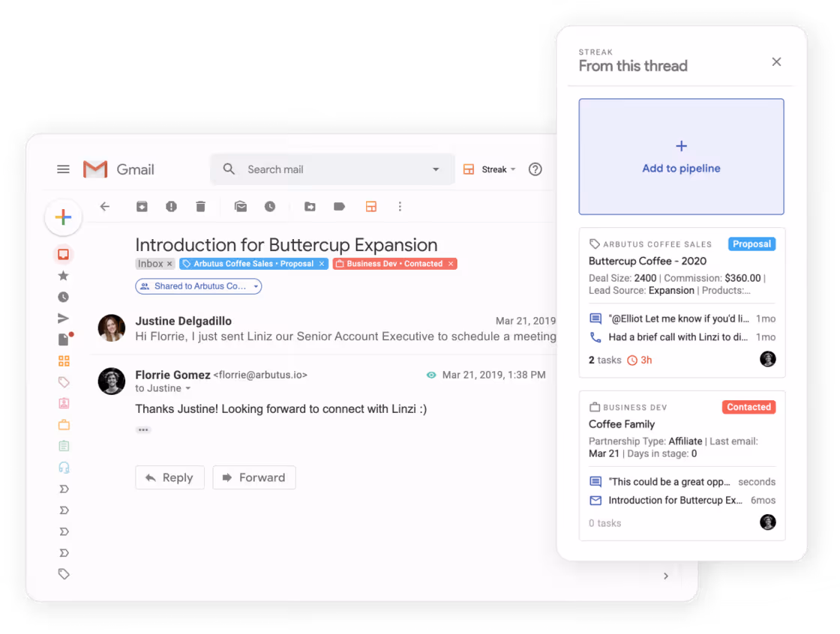Open Snoozed clock sidebar icon
840x634 pixels.
[x=63, y=298]
